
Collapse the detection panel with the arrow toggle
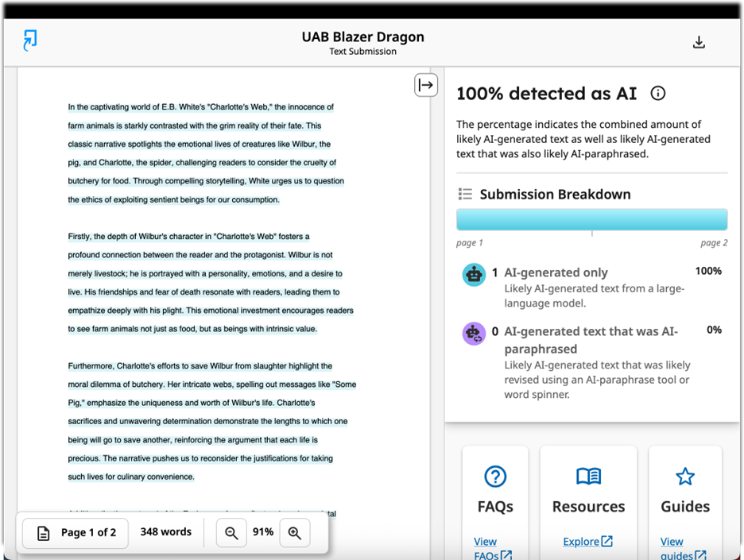tap(426, 84)
